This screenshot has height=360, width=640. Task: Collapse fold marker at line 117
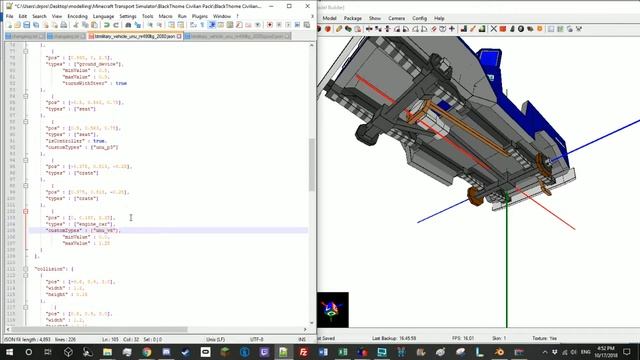(26, 307)
